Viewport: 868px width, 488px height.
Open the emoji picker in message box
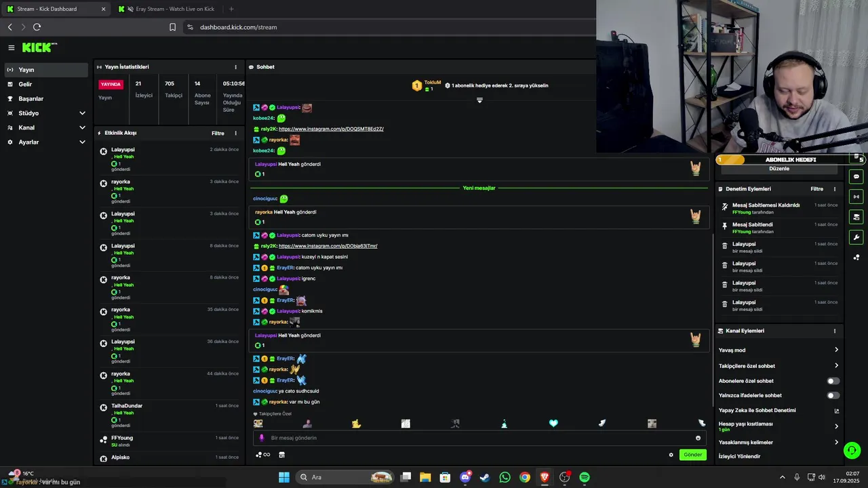698,438
